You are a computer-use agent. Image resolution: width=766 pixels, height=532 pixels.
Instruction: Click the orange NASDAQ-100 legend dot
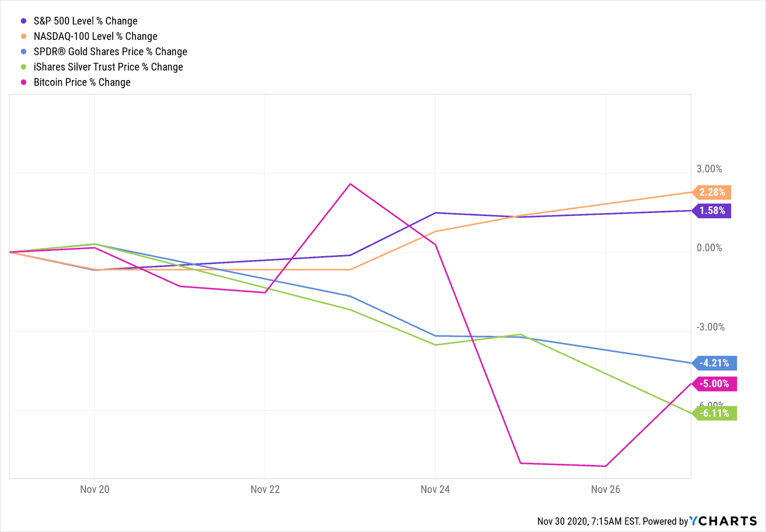pos(23,36)
